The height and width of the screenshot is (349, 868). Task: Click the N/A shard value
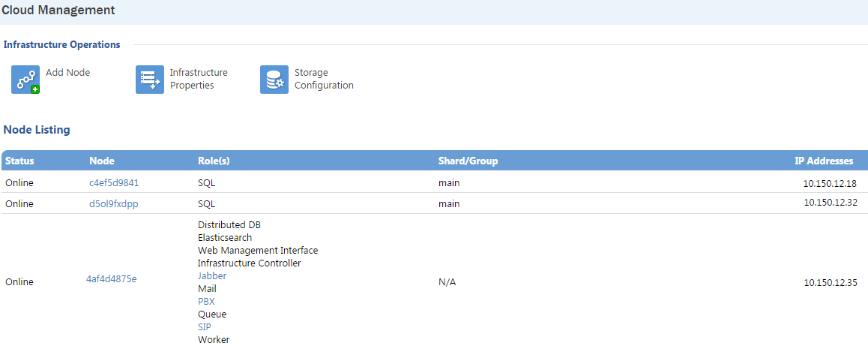point(447,282)
